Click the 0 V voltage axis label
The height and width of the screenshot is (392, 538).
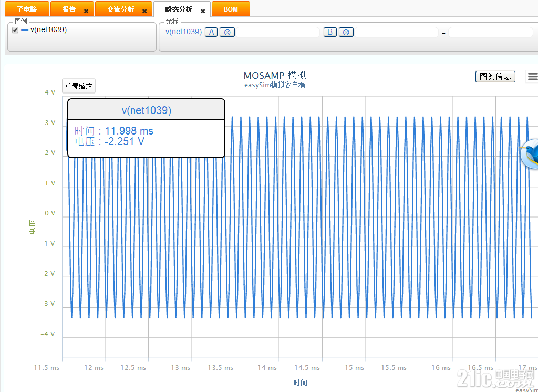[x=50, y=213]
